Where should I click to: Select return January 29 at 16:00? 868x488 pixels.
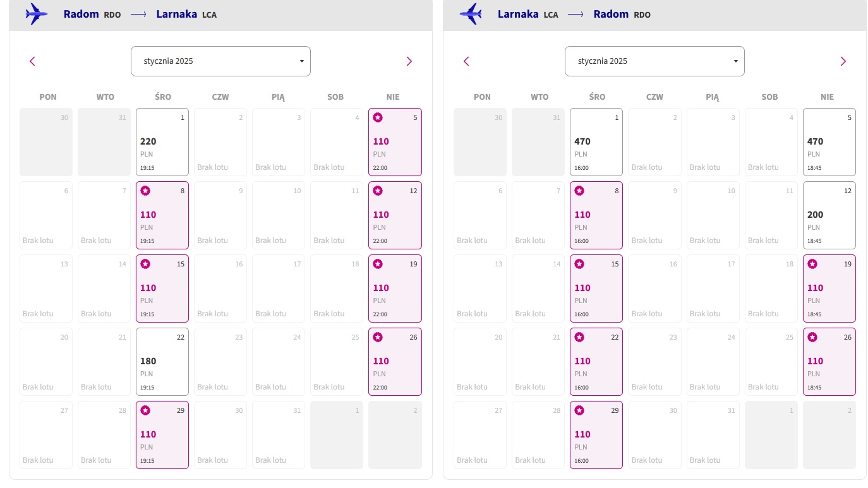(x=596, y=435)
